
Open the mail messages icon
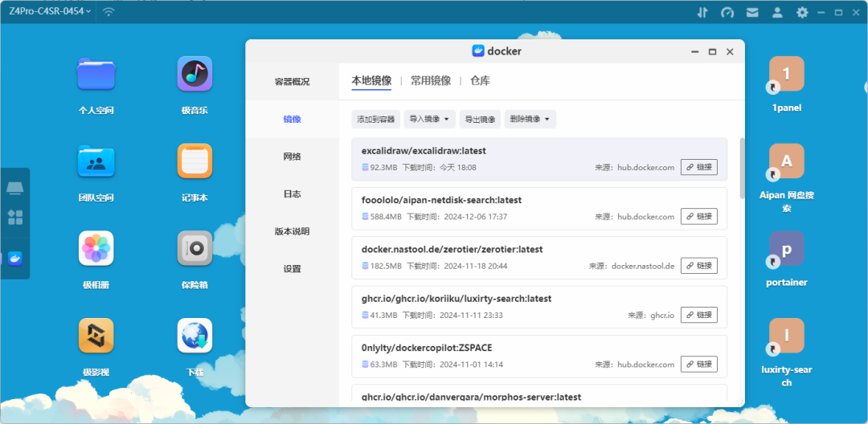[752, 12]
